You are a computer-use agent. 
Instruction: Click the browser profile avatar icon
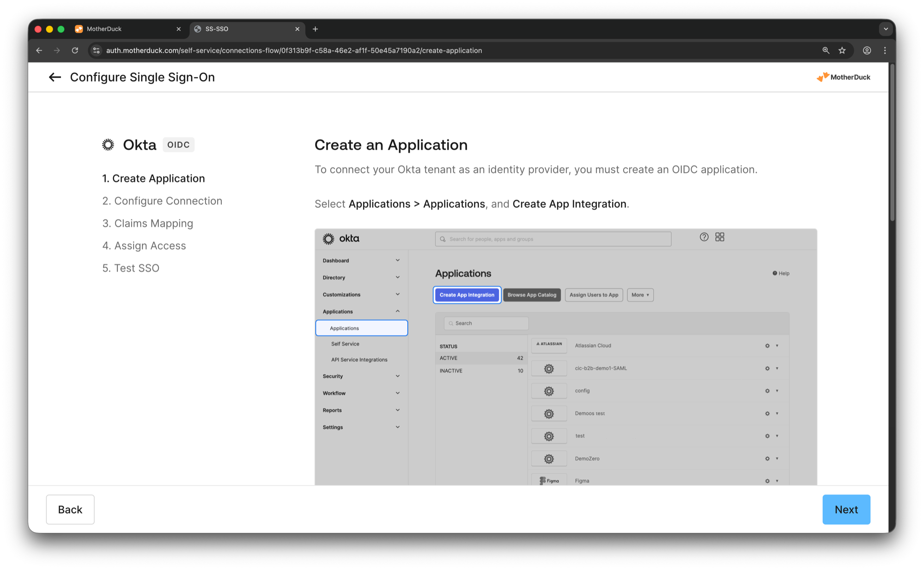867,50
